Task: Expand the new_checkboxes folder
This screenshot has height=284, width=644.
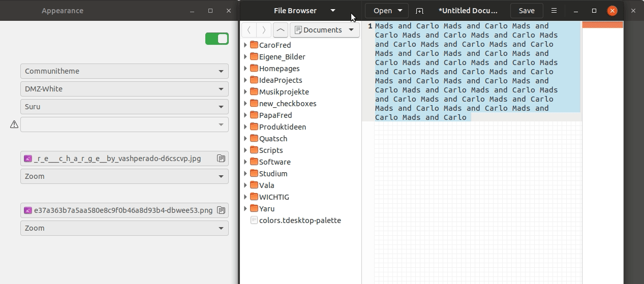Action: (x=246, y=103)
